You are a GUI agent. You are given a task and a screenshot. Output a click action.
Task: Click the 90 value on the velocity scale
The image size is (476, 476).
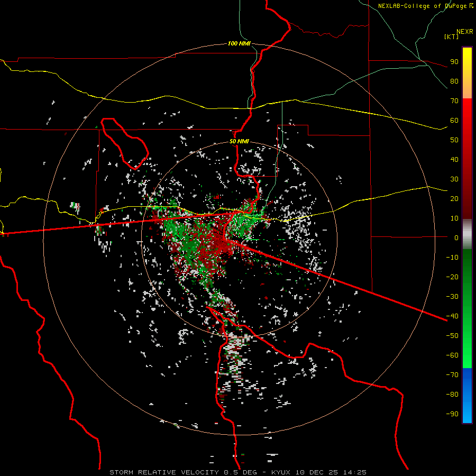point(454,62)
